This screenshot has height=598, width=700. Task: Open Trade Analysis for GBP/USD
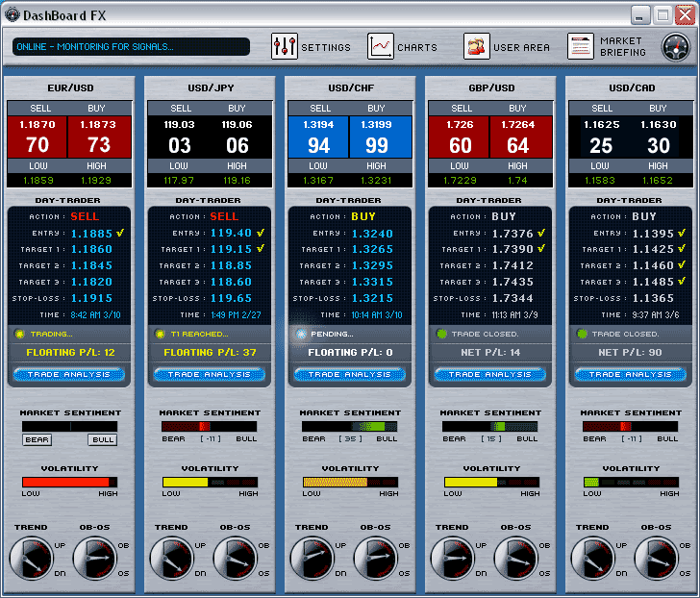490,374
